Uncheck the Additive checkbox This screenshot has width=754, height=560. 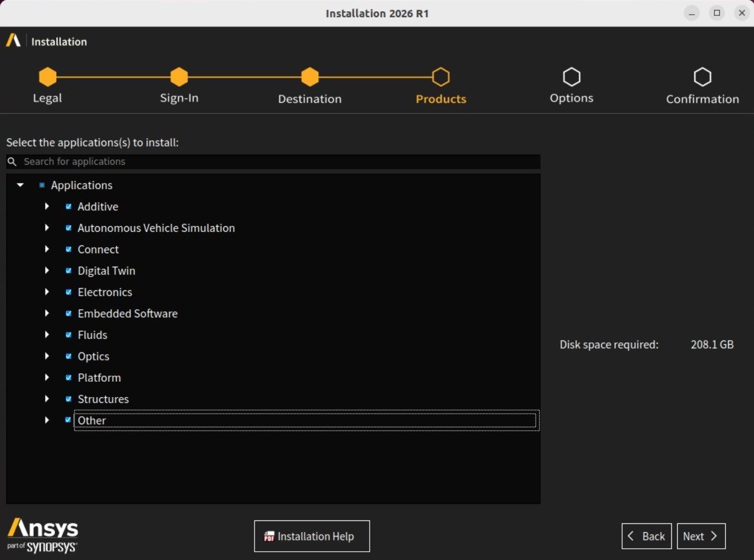(68, 207)
